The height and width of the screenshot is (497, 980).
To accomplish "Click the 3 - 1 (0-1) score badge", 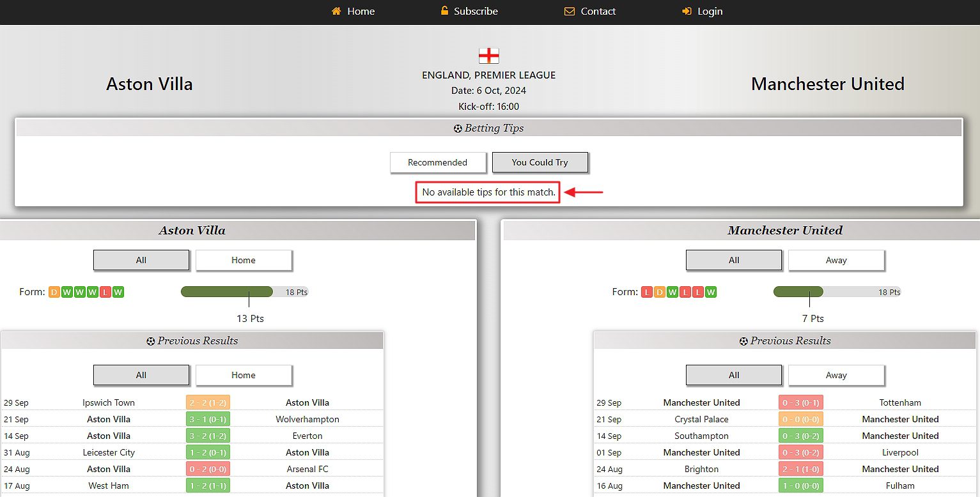I will (208, 419).
